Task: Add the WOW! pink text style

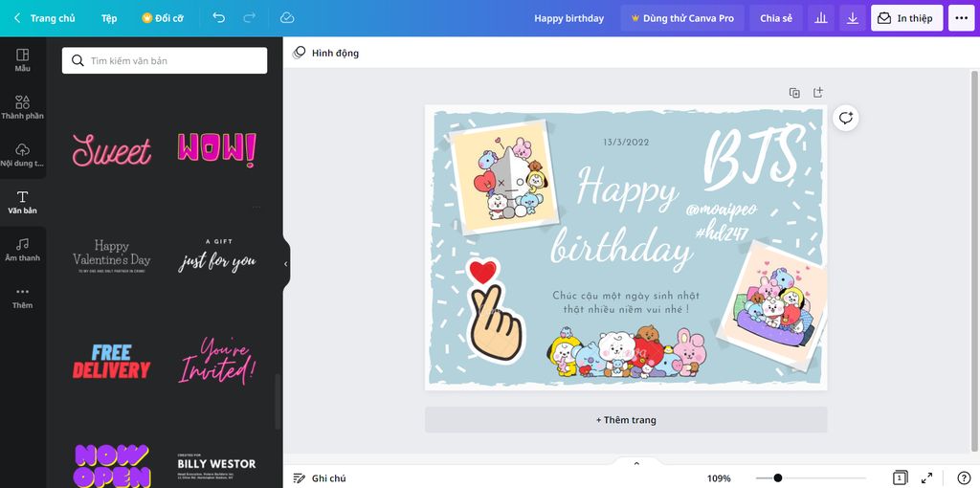Action: click(217, 150)
